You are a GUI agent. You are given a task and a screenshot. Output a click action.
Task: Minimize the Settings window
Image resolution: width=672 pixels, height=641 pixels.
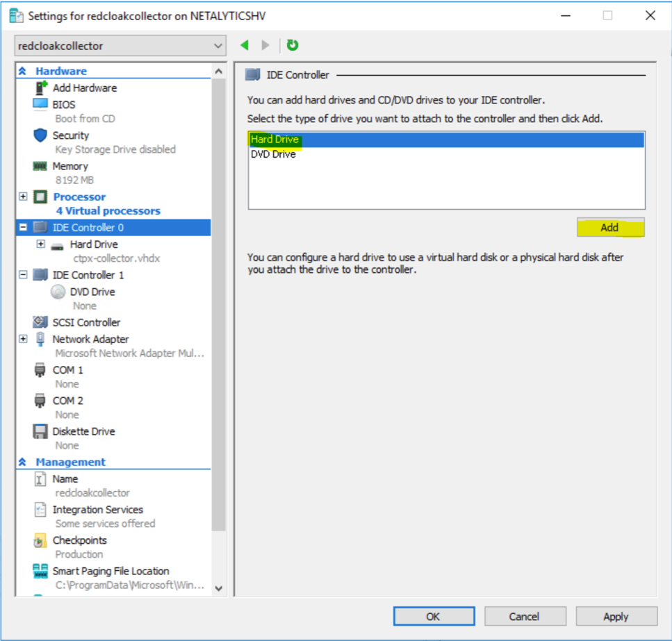click(x=566, y=15)
